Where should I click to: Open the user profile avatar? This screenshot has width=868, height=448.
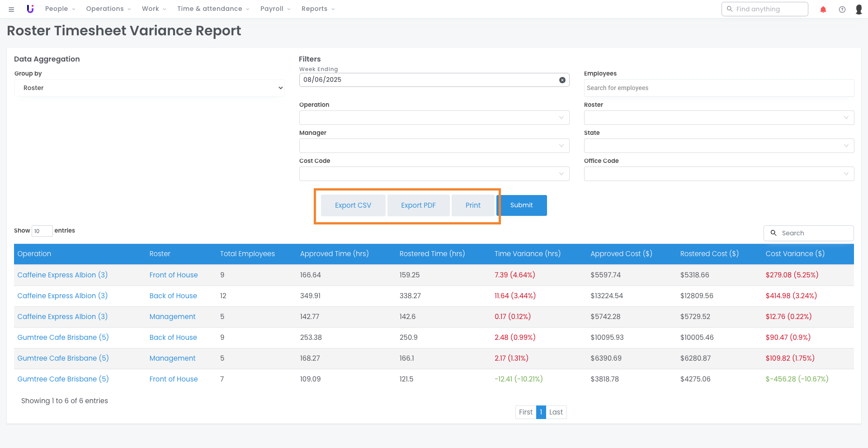859,10
